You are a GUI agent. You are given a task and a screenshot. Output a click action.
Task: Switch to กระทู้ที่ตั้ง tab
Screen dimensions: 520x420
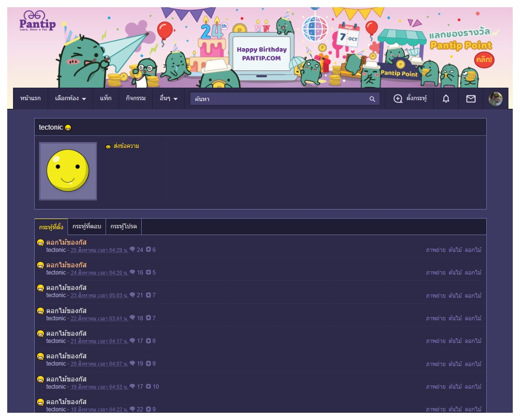click(51, 227)
